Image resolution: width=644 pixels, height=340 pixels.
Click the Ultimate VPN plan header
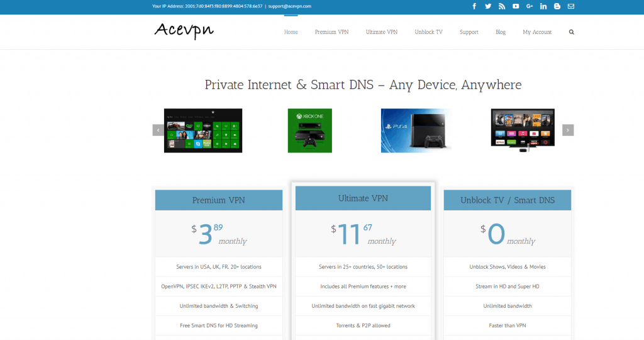(363, 198)
